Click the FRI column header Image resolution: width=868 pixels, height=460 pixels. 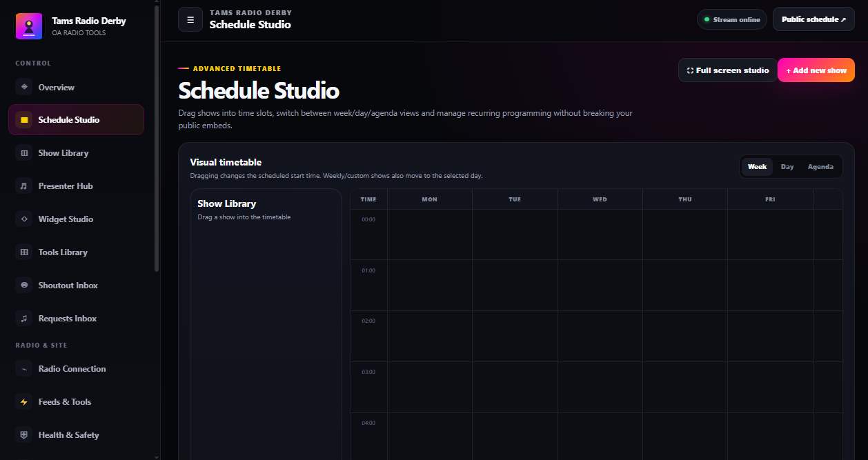click(x=770, y=199)
